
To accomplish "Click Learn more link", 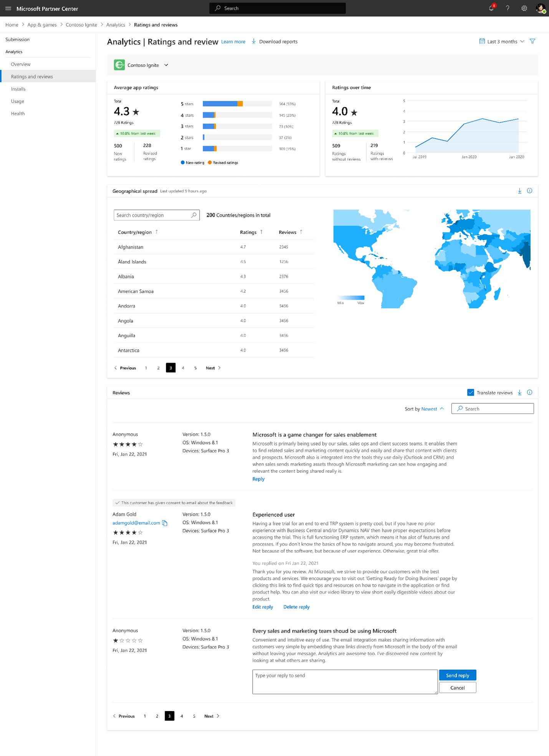I will coord(233,41).
